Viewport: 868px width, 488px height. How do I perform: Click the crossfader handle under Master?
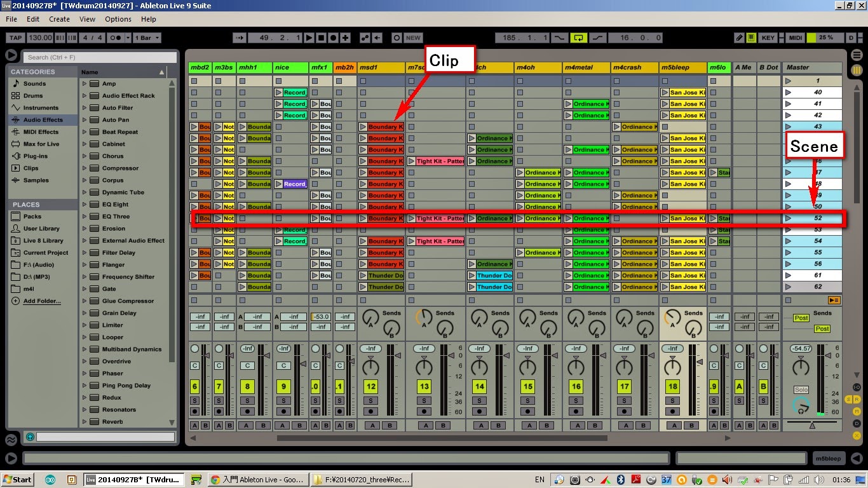(812, 425)
